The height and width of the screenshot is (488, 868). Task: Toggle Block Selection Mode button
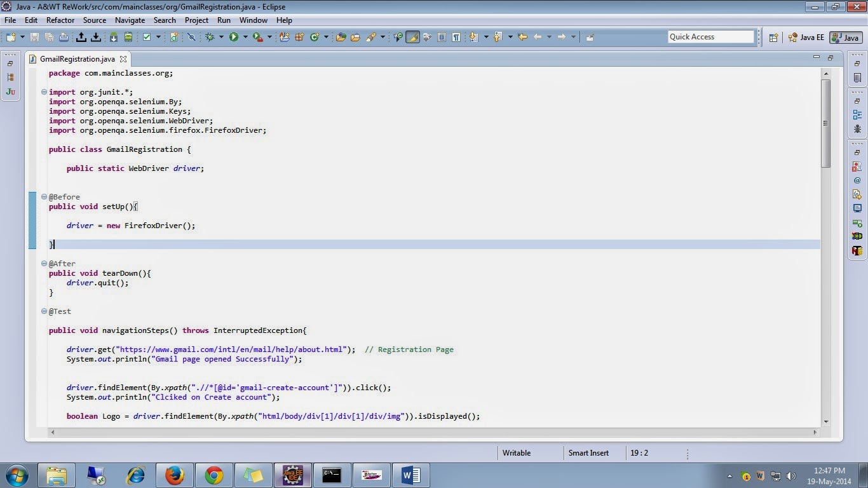point(442,37)
